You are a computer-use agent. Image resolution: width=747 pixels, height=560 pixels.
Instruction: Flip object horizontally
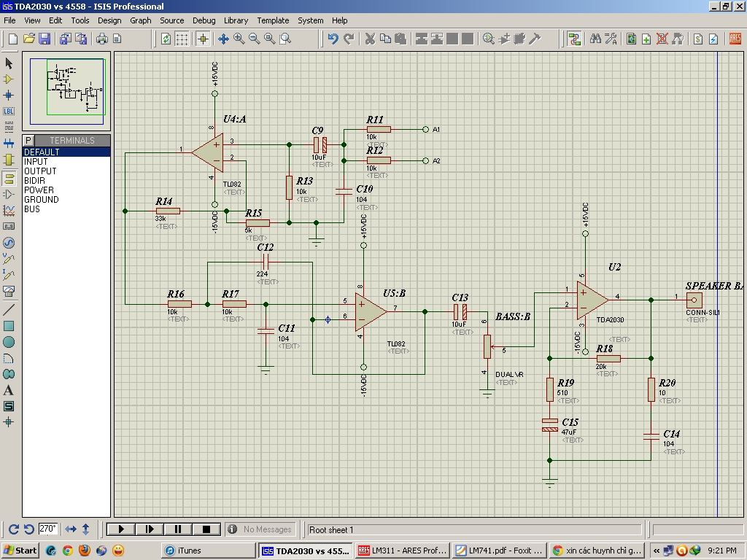[71, 529]
